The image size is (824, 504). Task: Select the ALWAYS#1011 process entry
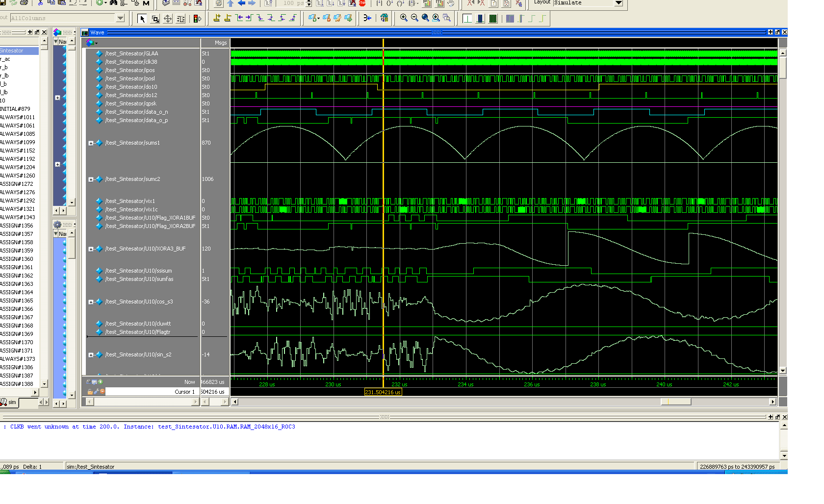pyautogui.click(x=18, y=117)
